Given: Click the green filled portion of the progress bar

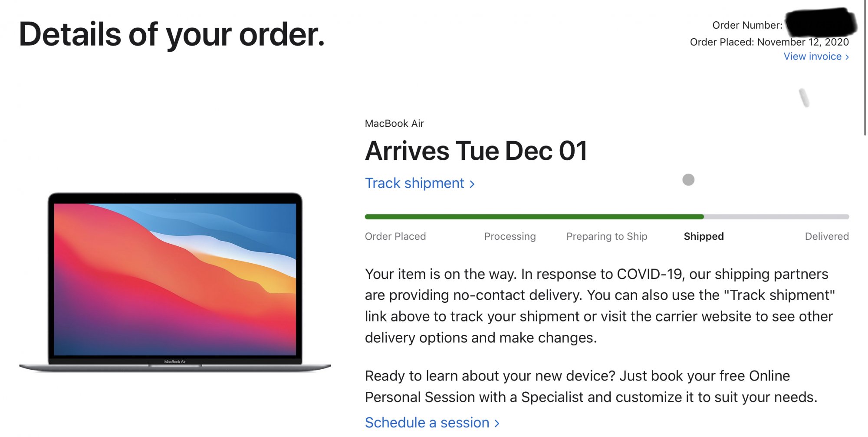Looking at the screenshot, I should (534, 216).
